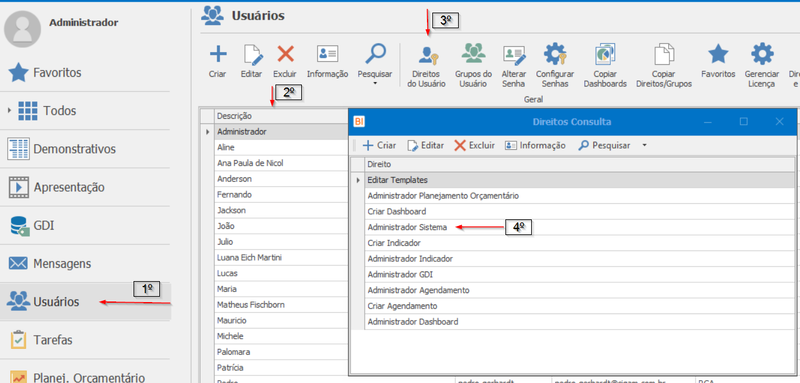Select Administrador Agendamento right
Viewport: 800px width, 383px height.
pos(580,291)
